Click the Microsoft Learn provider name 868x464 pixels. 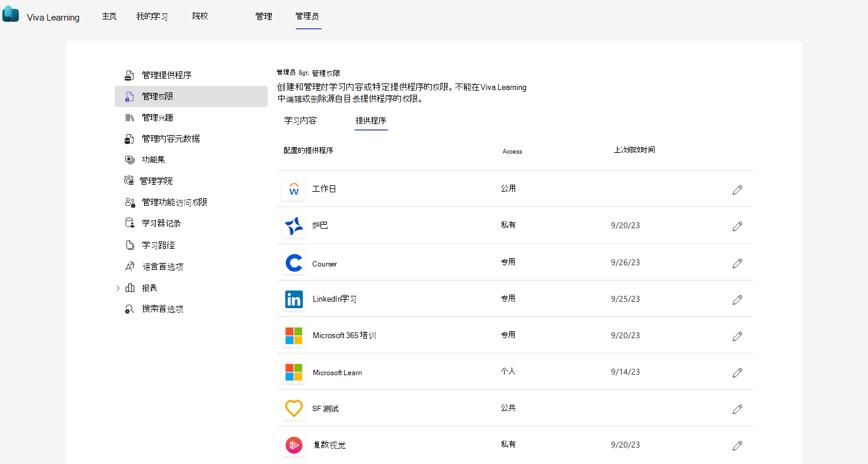click(x=338, y=373)
